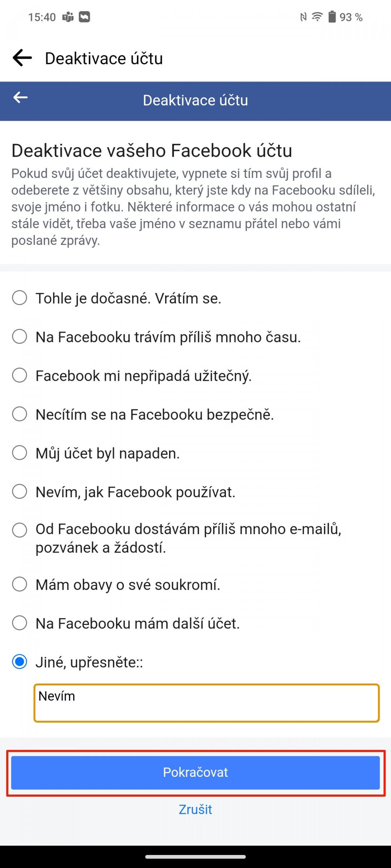This screenshot has height=868, width=391.
Task: Click the text field containing 'Nevím'
Action: click(206, 703)
